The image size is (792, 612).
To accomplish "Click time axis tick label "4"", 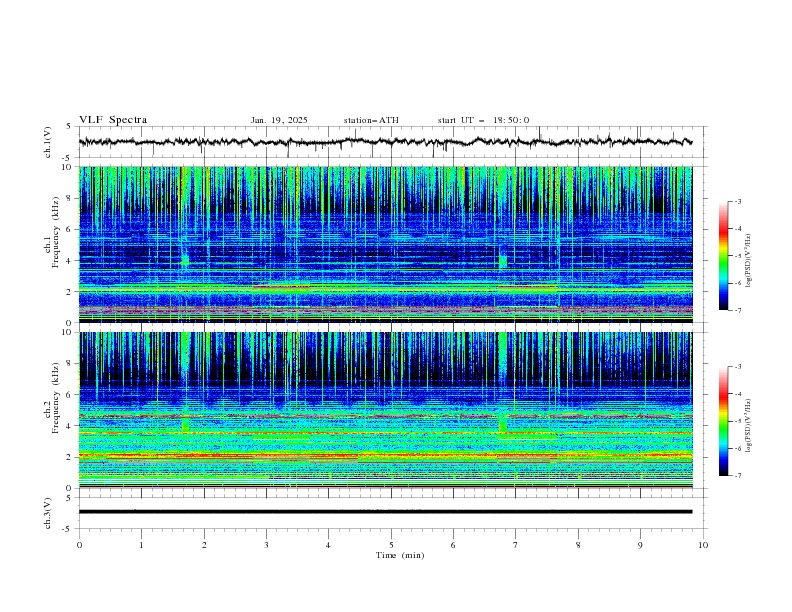I will [x=328, y=545].
